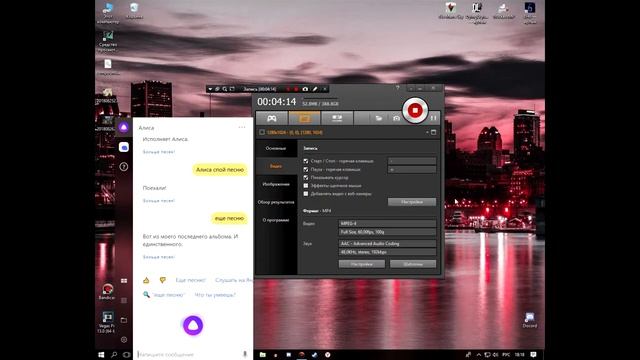
Task: Click the Bandicam icon in the taskbar
Action: [x=302, y=355]
